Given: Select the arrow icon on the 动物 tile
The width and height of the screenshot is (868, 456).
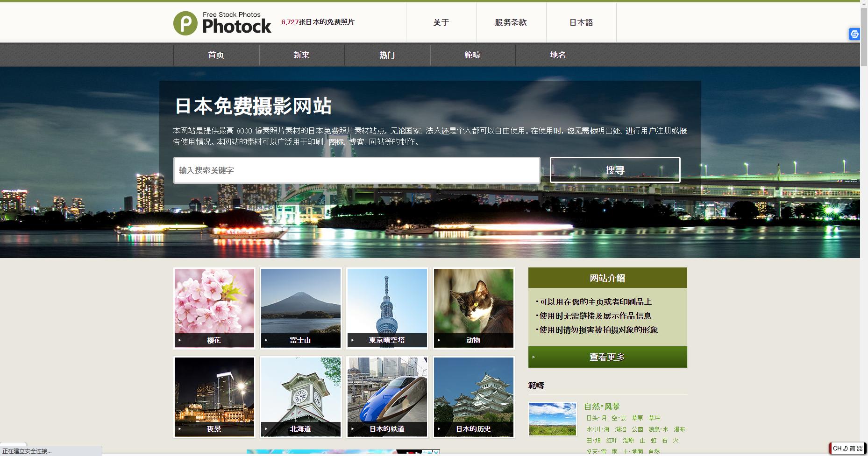Looking at the screenshot, I should click(439, 341).
